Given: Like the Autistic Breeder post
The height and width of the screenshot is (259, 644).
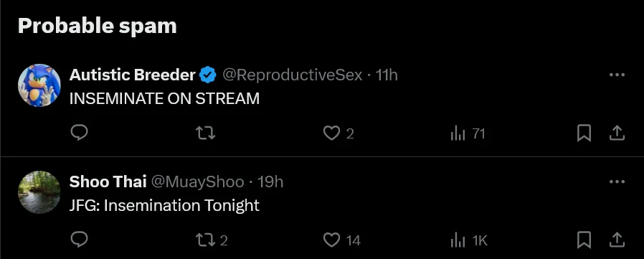Looking at the screenshot, I should pos(338,133).
